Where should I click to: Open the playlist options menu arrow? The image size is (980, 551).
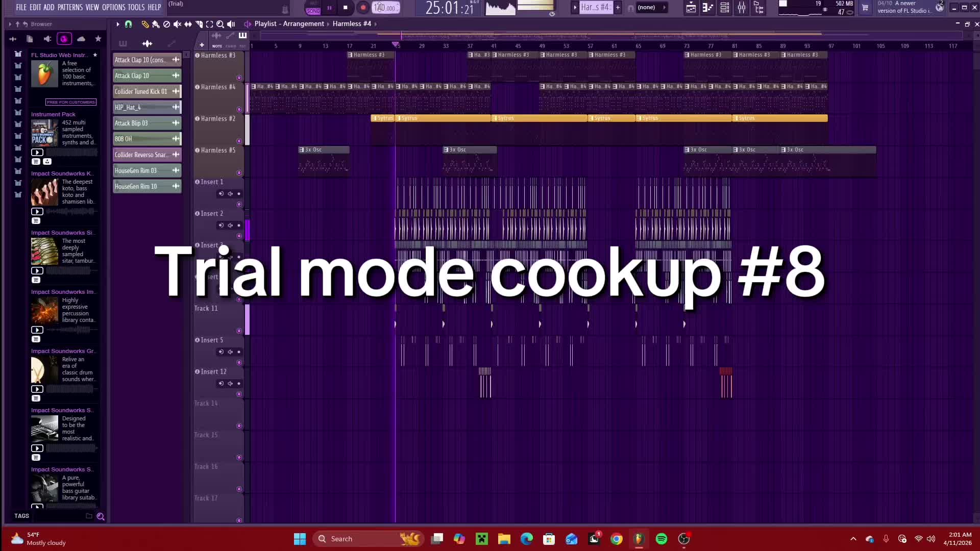pos(118,24)
